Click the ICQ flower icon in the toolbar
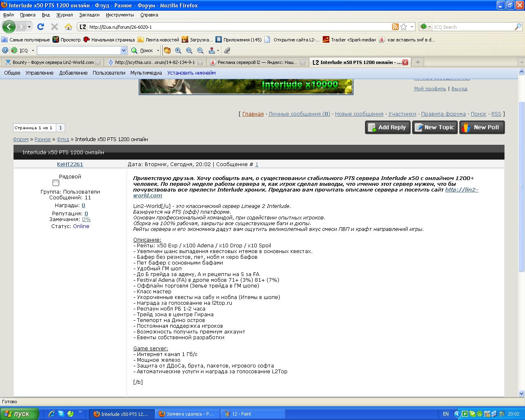 coord(14,50)
